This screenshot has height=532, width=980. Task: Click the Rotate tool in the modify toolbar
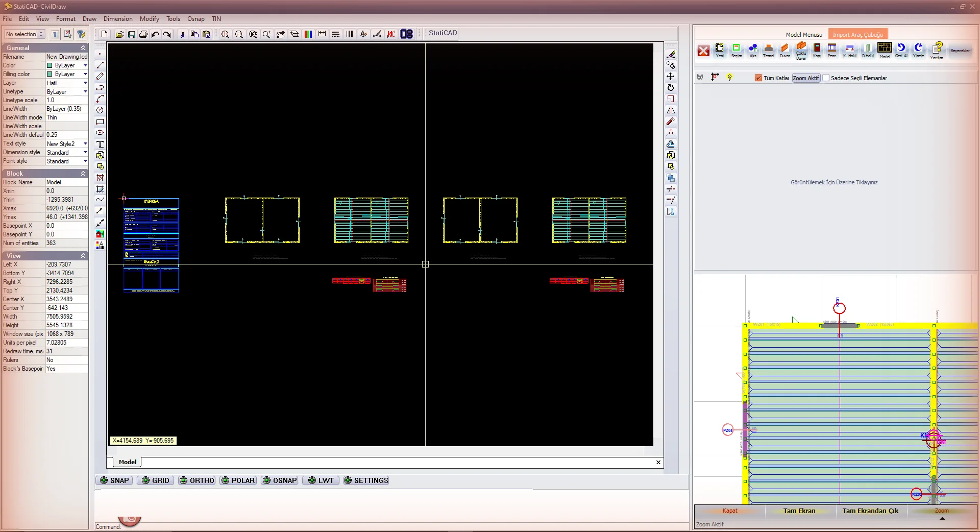point(671,88)
